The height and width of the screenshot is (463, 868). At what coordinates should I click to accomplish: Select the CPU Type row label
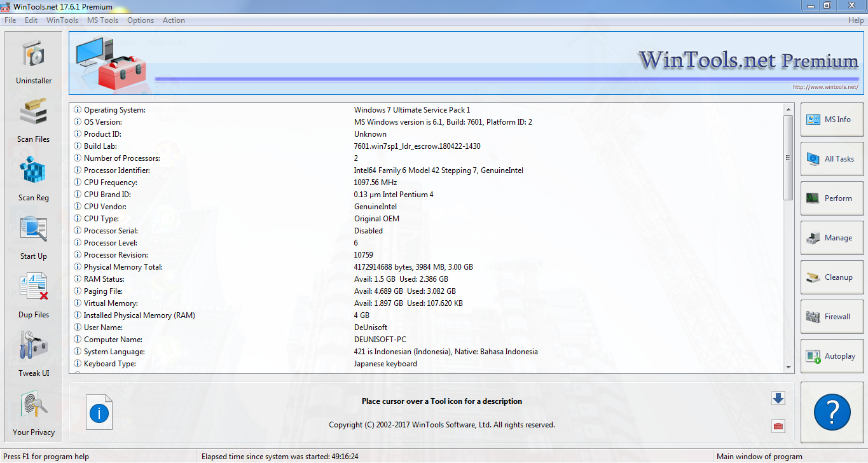click(101, 219)
